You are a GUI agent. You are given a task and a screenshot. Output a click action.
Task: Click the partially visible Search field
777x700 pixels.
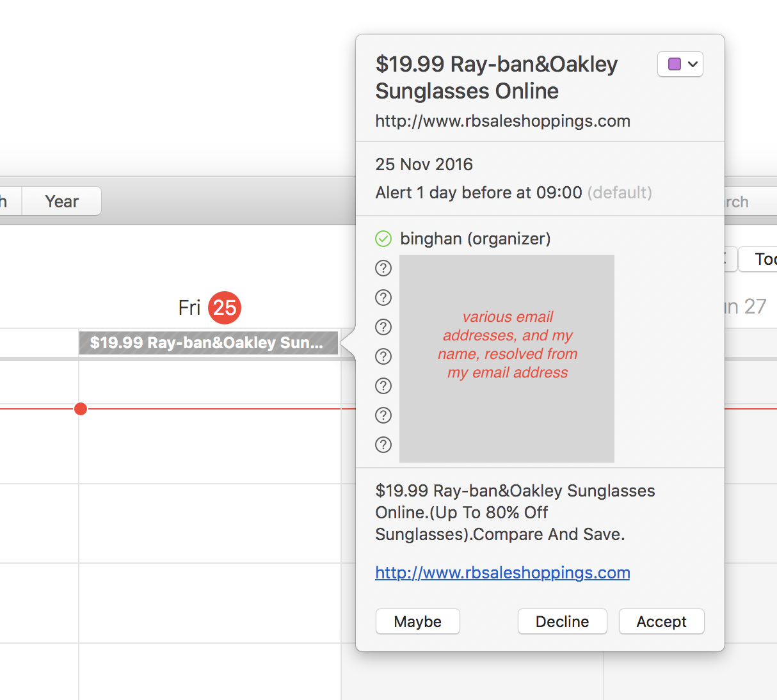(x=749, y=202)
